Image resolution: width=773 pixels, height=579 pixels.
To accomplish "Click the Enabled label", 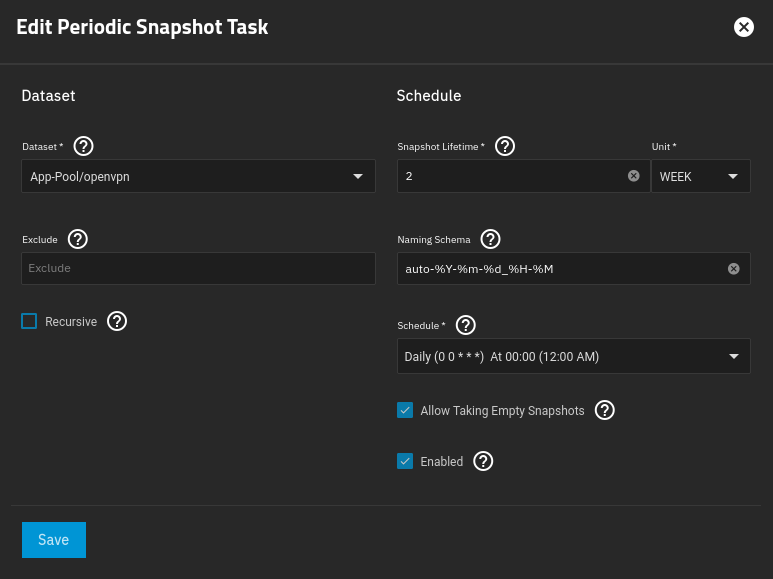I will coord(442,462).
